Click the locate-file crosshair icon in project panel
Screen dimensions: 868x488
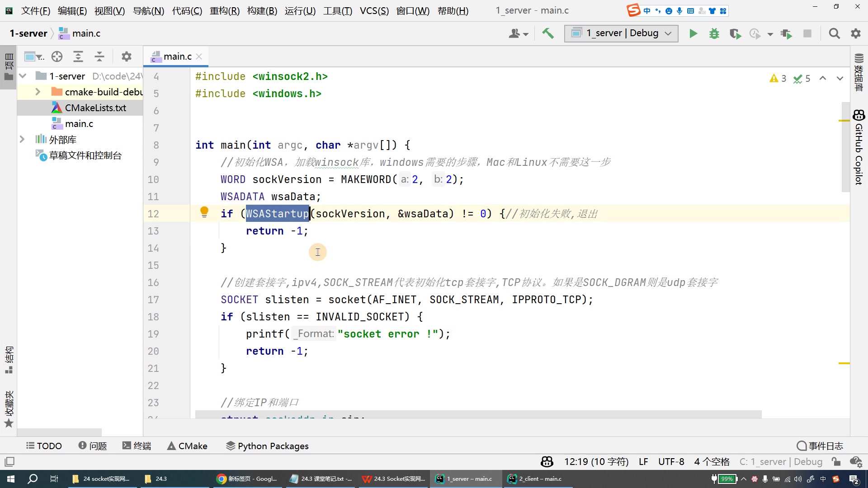(57, 56)
